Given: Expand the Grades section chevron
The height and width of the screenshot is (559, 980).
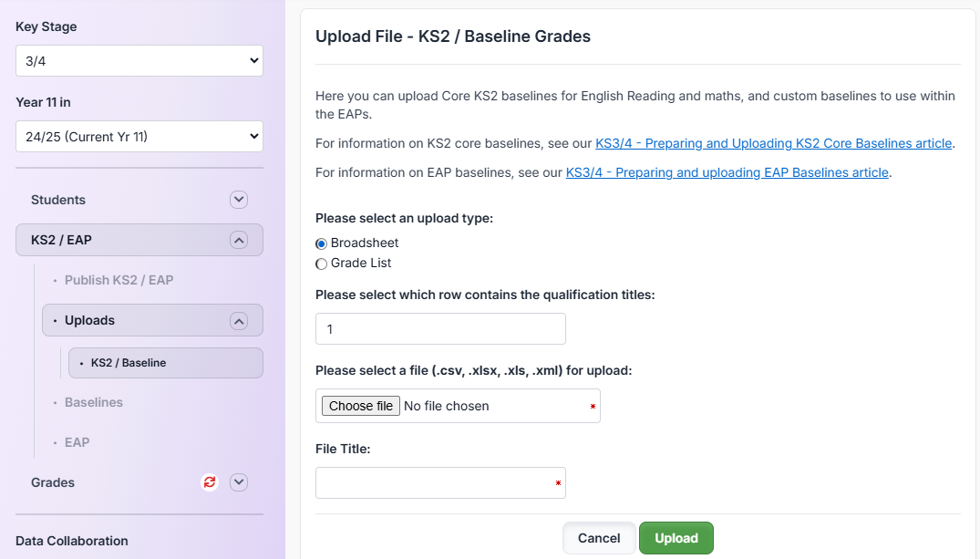Looking at the screenshot, I should click(x=239, y=482).
